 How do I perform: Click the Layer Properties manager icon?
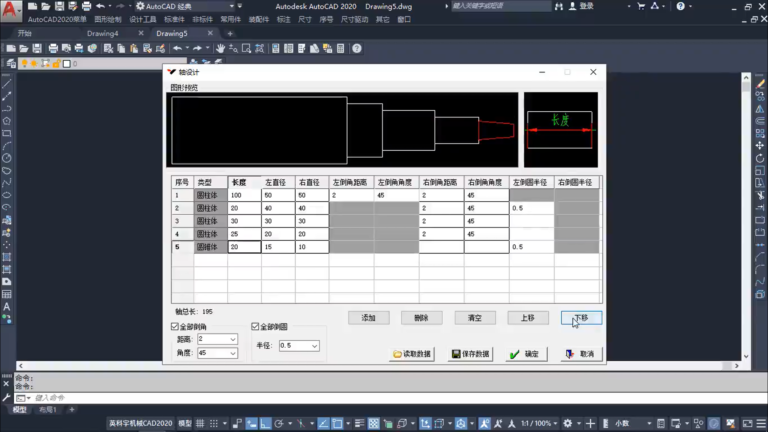(11, 64)
